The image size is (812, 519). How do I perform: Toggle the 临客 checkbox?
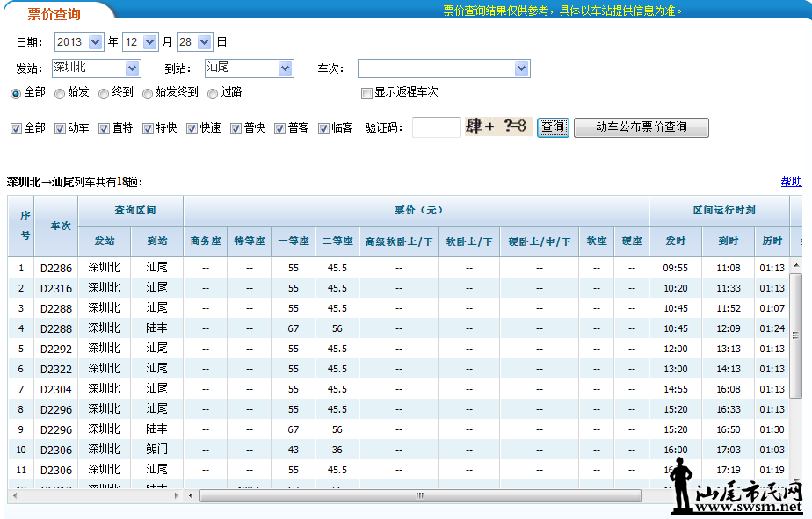click(324, 128)
